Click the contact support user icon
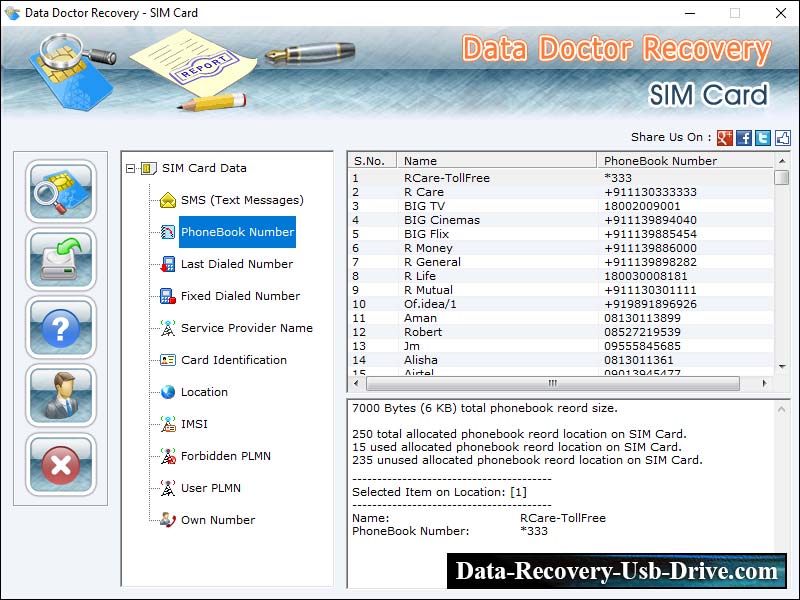Screen dimensions: 800x600 [x=60, y=395]
